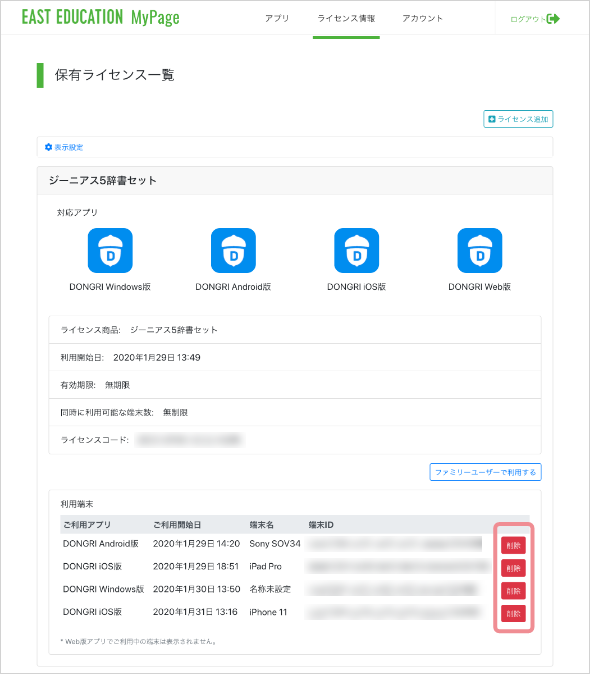Delete the iPhone 11 device entry
590x674 pixels.
click(514, 614)
